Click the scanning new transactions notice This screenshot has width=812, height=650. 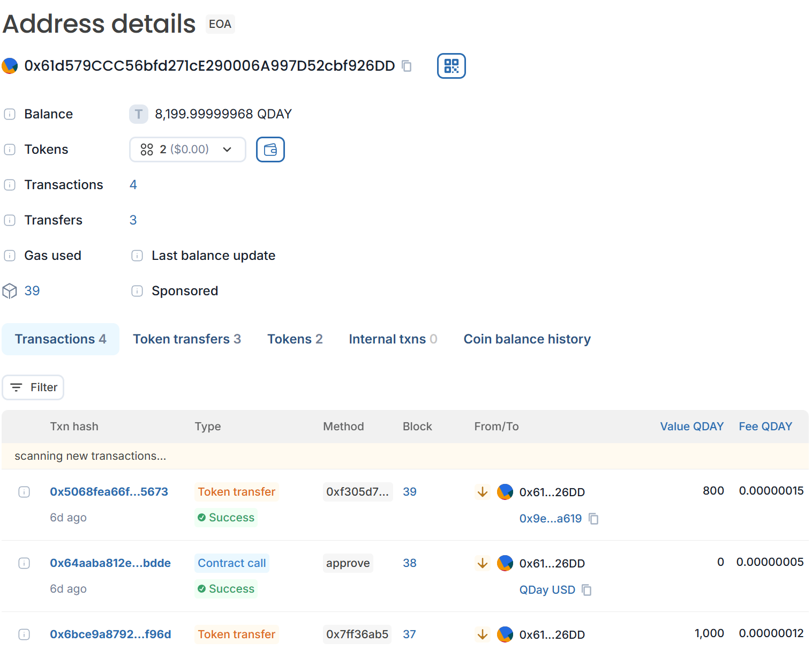[405, 456]
